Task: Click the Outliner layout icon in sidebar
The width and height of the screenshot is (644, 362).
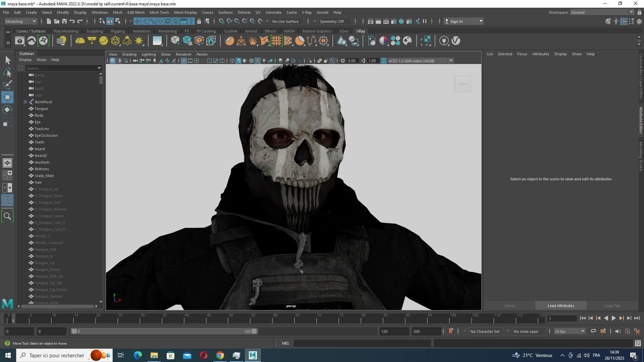Action: pos(7,200)
